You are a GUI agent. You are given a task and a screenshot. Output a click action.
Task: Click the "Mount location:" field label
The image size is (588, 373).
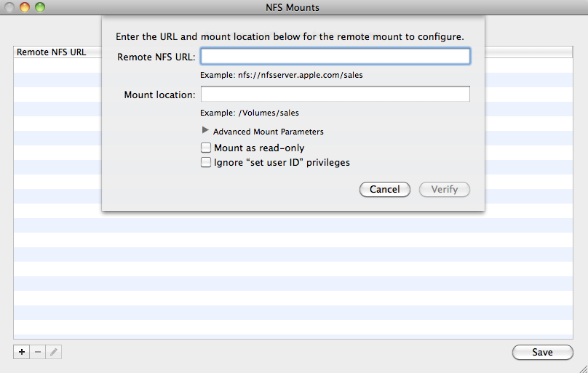(x=159, y=95)
